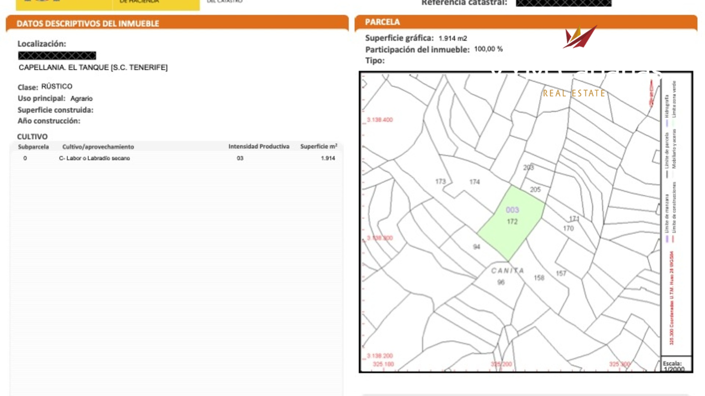
Task: Click subparcela cell '0' in cultivo table
Action: click(x=25, y=158)
